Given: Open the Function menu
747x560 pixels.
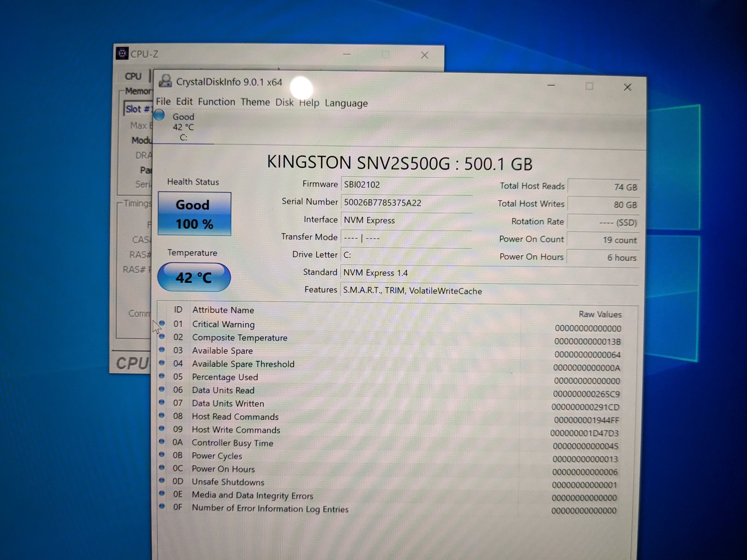Looking at the screenshot, I should pos(217,102).
